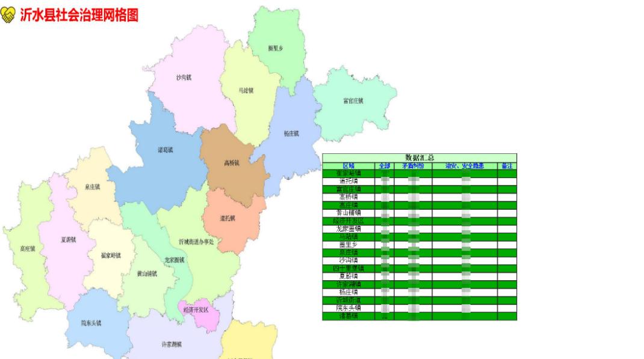Click the 数据汇总 table title
The image size is (644, 359).
(420, 158)
